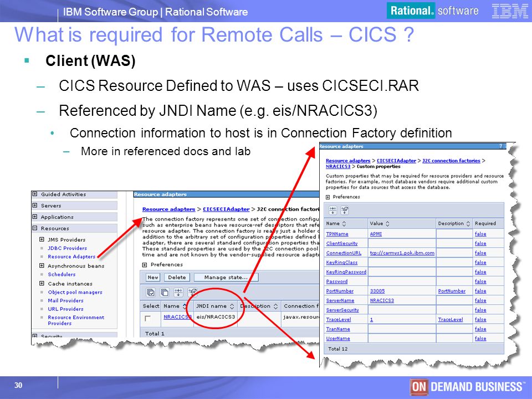
Task: Click the clear filter icon in Custom properties toolbar
Action: click(x=345, y=211)
